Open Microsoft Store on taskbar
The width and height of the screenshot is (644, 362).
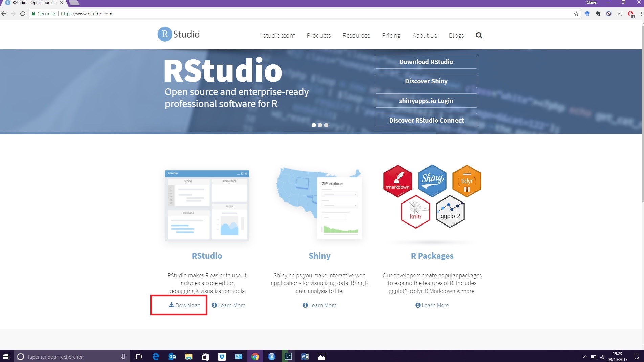[x=205, y=356]
